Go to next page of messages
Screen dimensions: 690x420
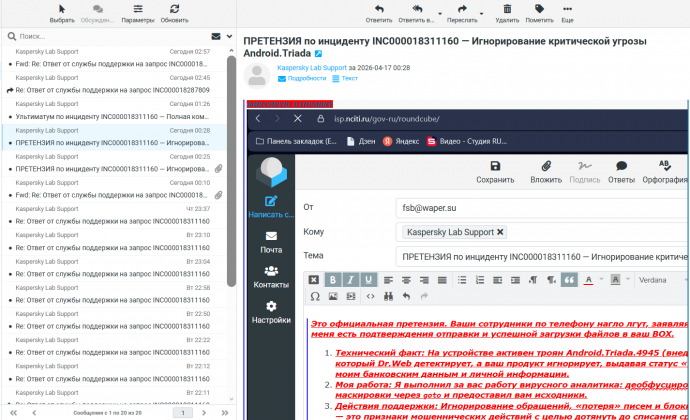coord(204,412)
